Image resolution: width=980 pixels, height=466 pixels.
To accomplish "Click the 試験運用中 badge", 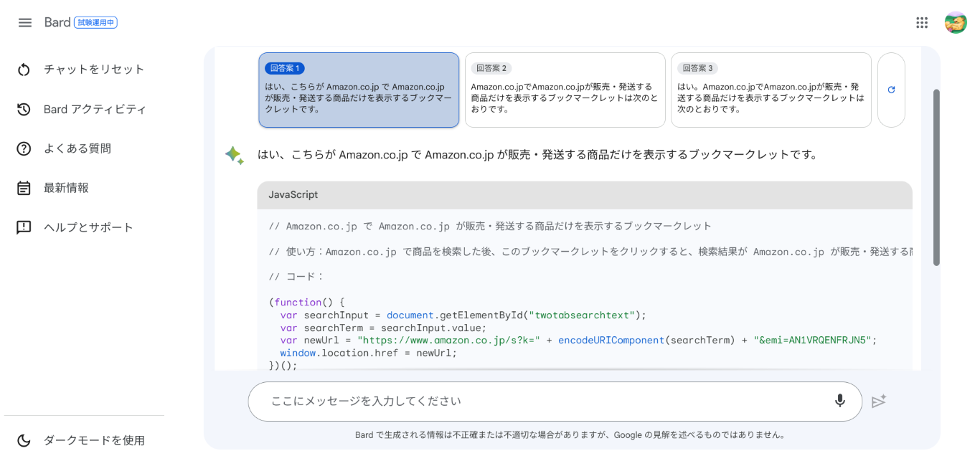I will click(95, 22).
